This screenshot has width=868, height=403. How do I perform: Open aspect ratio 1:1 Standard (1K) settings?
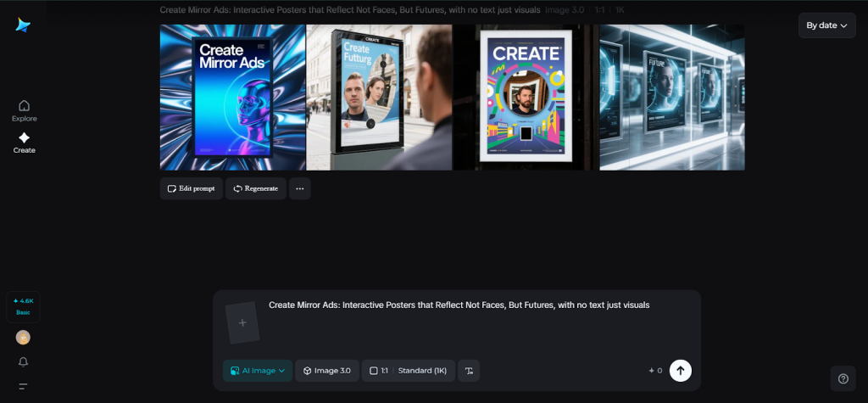point(408,371)
